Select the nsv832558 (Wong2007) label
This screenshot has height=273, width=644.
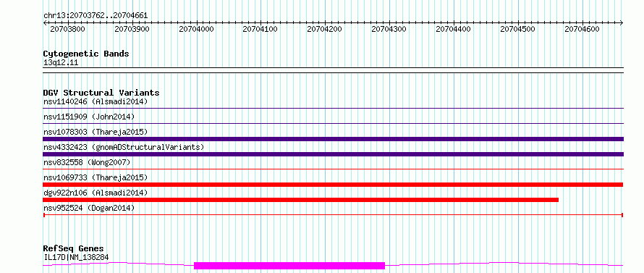(x=87, y=162)
